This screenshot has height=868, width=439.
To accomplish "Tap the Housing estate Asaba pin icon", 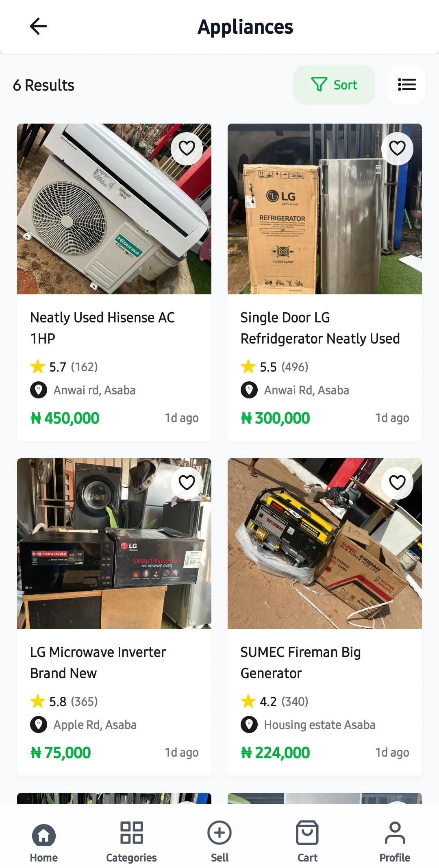I will point(249,725).
